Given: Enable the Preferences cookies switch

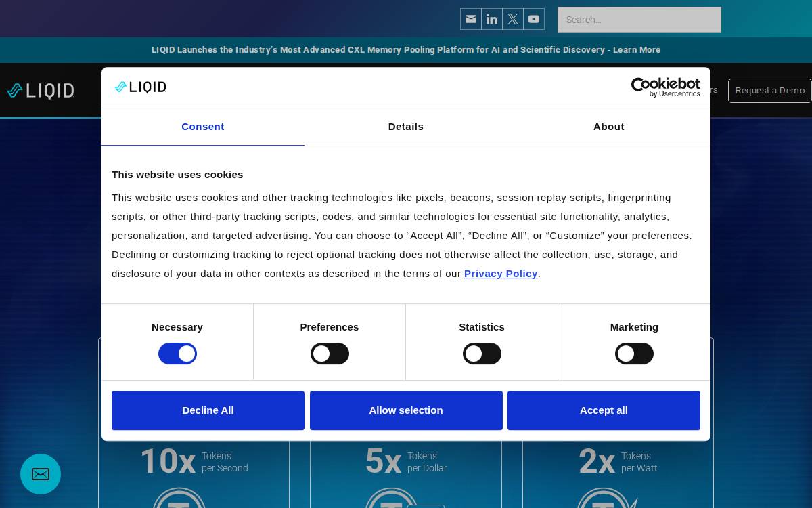Looking at the screenshot, I should pyautogui.click(x=330, y=354).
